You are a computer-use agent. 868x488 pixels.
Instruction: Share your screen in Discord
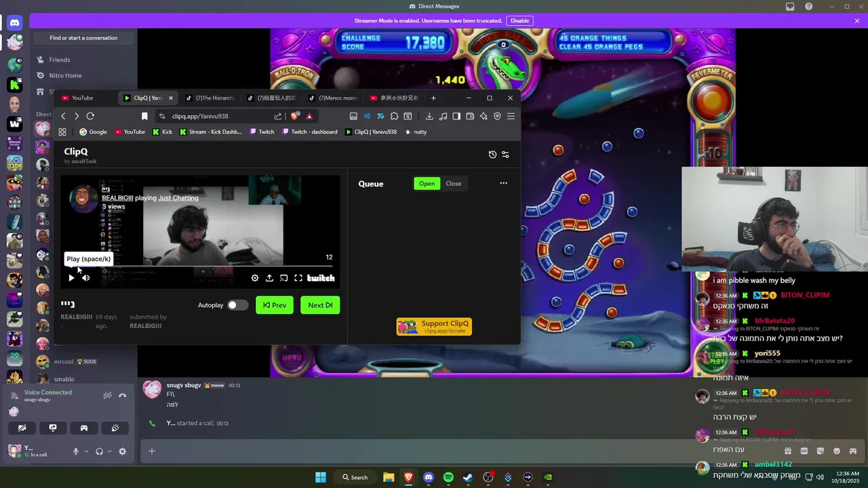pos(53,428)
